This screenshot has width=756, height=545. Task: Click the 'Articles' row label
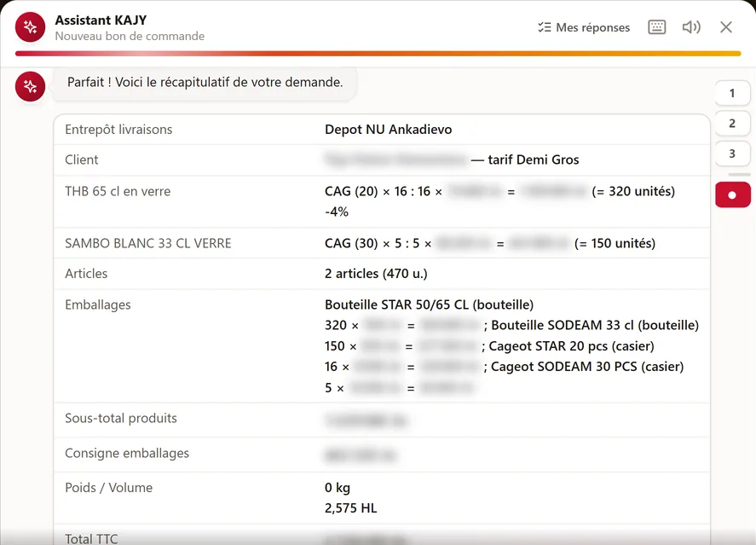click(x=86, y=274)
